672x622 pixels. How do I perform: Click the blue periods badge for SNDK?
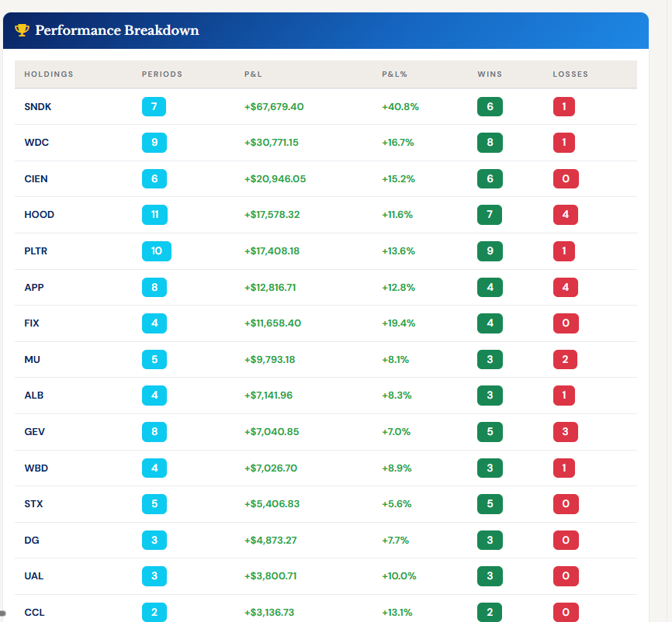click(x=154, y=106)
